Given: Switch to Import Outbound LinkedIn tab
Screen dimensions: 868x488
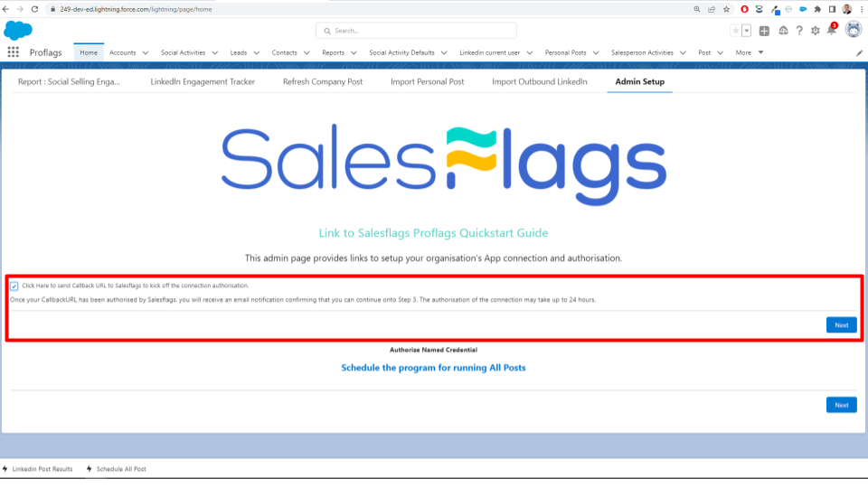Looking at the screenshot, I should (540, 81).
